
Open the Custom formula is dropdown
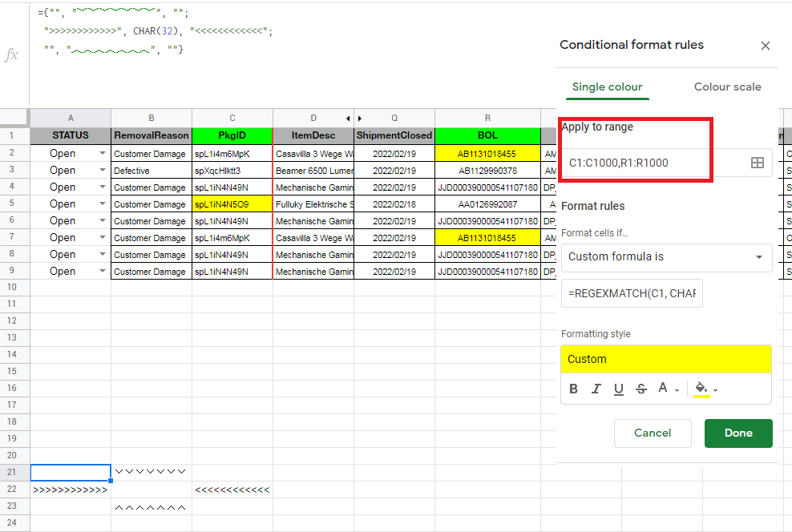tap(666, 257)
